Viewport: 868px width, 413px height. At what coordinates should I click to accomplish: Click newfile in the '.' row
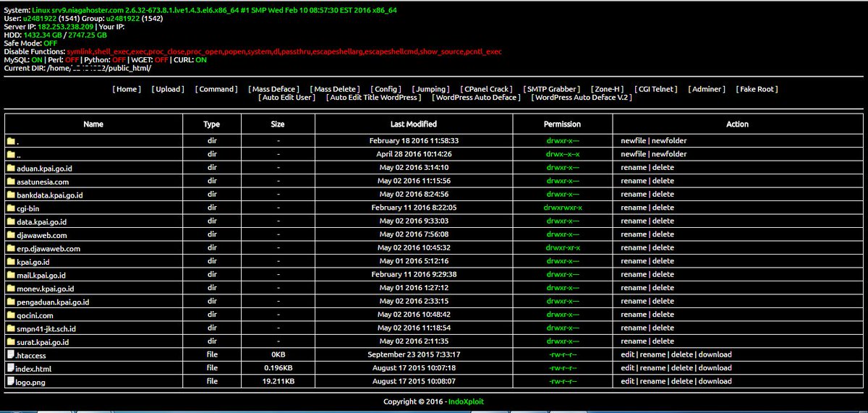tap(634, 141)
